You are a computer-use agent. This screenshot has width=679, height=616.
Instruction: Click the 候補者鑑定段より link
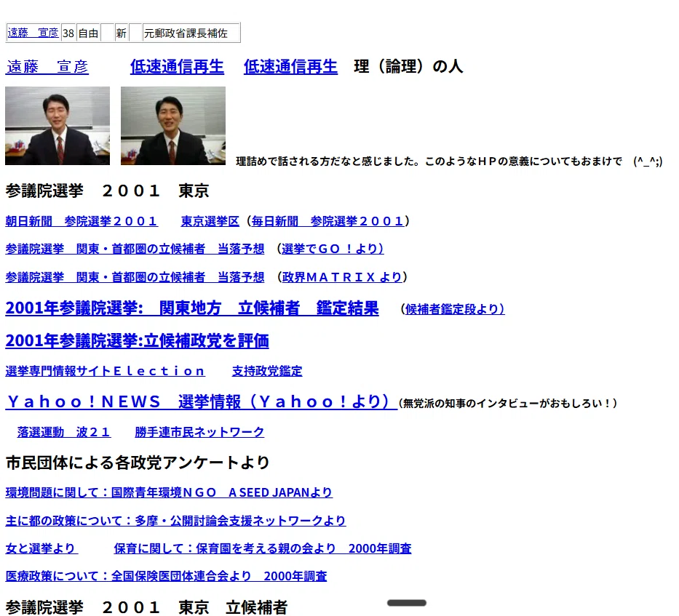point(455,309)
